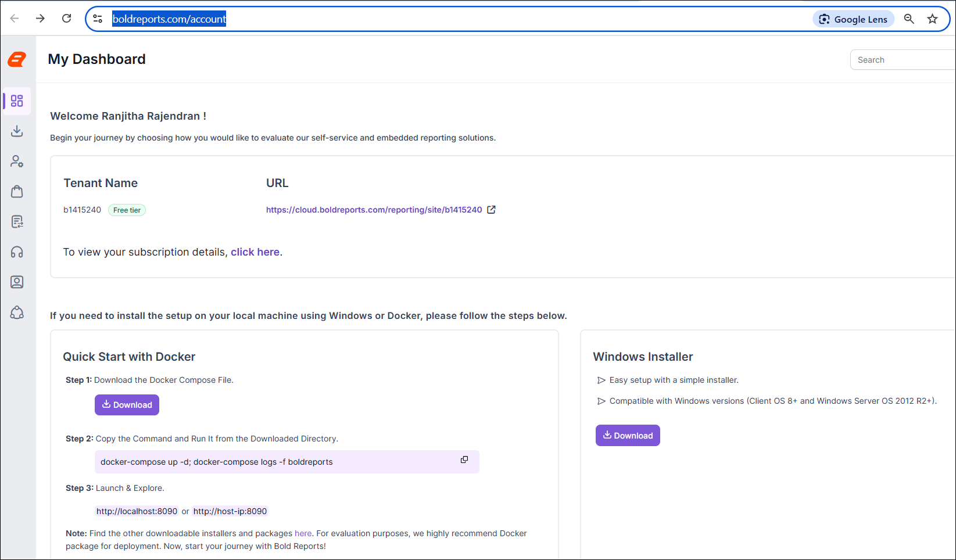Open the shopping bag sidebar icon
The height and width of the screenshot is (560, 956).
[17, 192]
